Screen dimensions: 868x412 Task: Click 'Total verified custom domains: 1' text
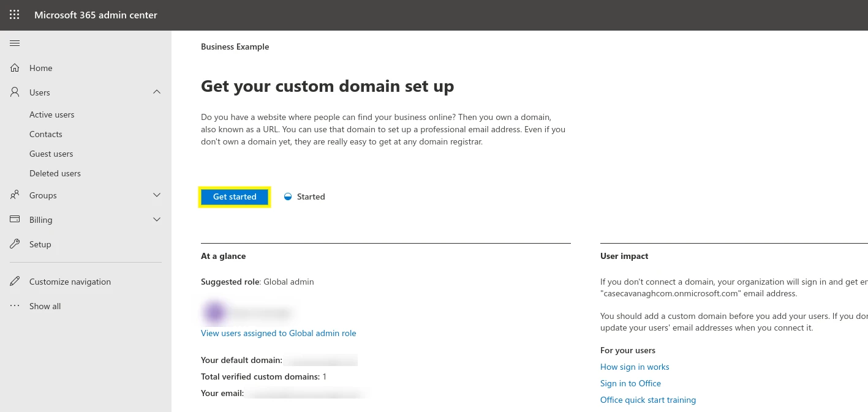264,376
